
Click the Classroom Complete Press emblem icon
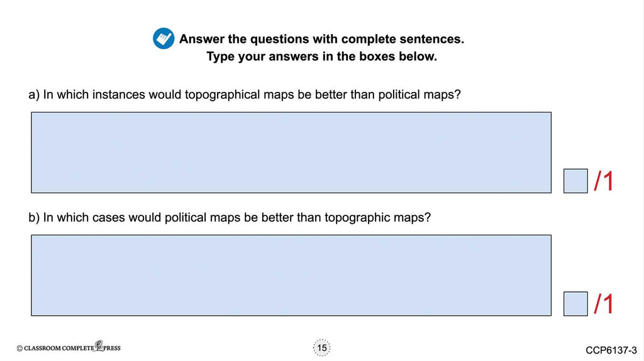click(x=99, y=347)
